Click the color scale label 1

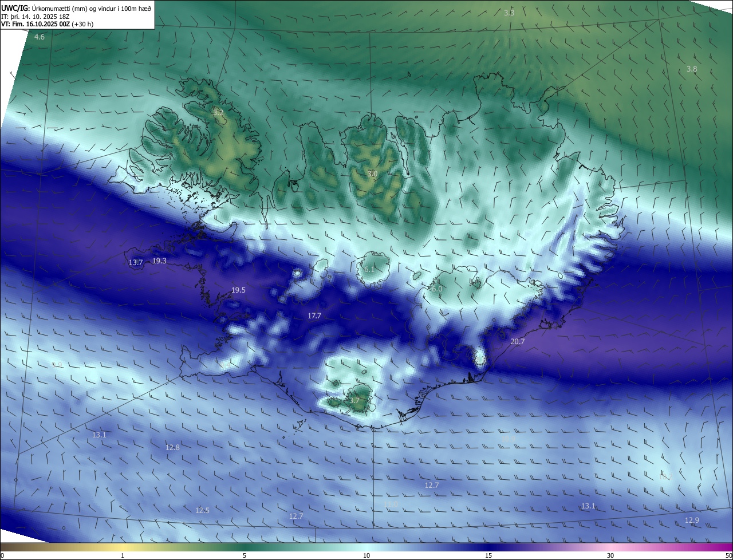[x=123, y=555]
